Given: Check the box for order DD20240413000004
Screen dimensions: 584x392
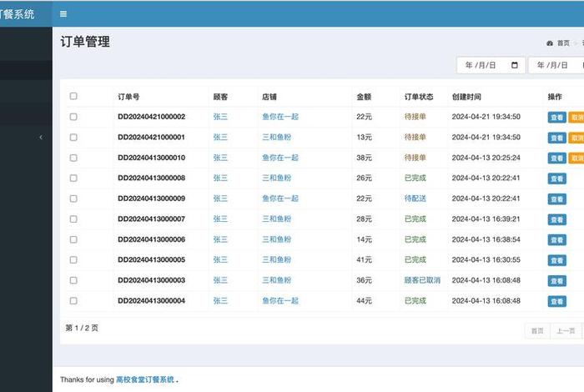Looking at the screenshot, I should point(73,301).
